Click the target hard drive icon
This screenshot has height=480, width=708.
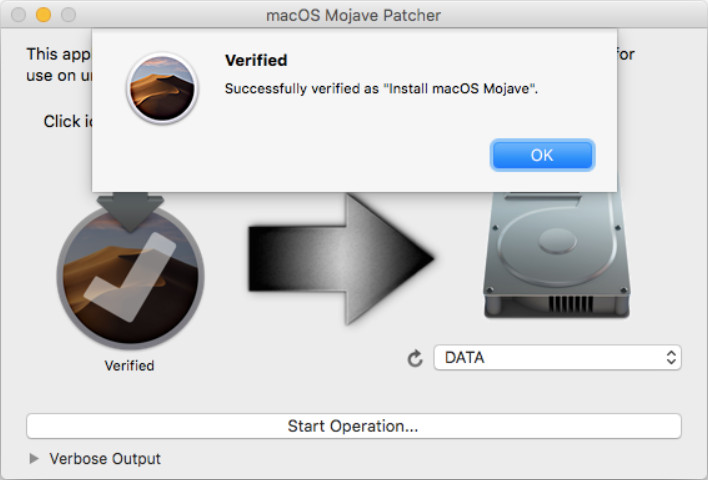(x=557, y=255)
